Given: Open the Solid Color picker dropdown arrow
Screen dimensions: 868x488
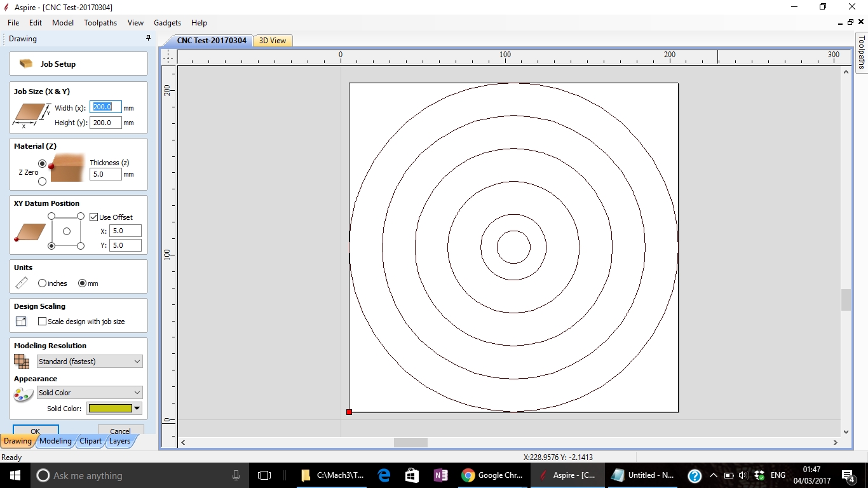Looking at the screenshot, I should pyautogui.click(x=137, y=409).
